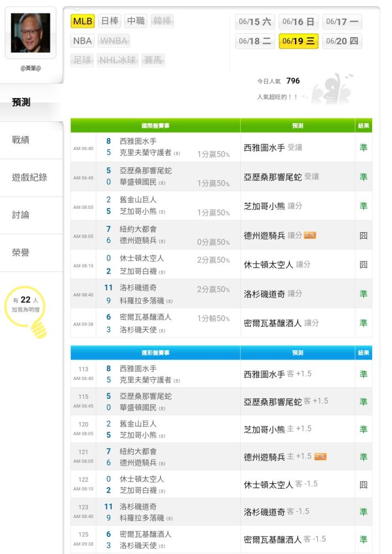
Task: Click the 密爾瓦基釀酒人 客 -1.5 prediction
Action: pyautogui.click(x=285, y=539)
